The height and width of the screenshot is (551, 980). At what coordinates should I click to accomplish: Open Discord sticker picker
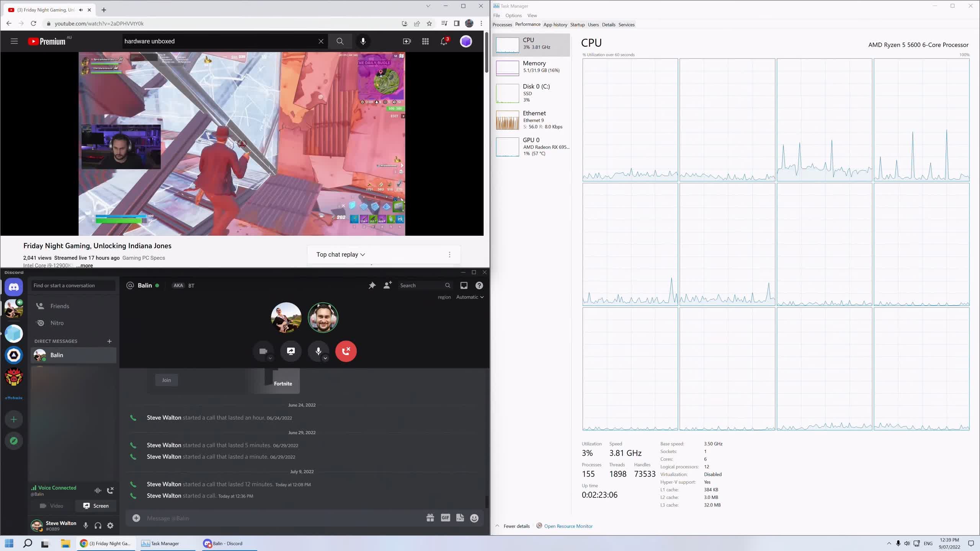[x=460, y=518]
